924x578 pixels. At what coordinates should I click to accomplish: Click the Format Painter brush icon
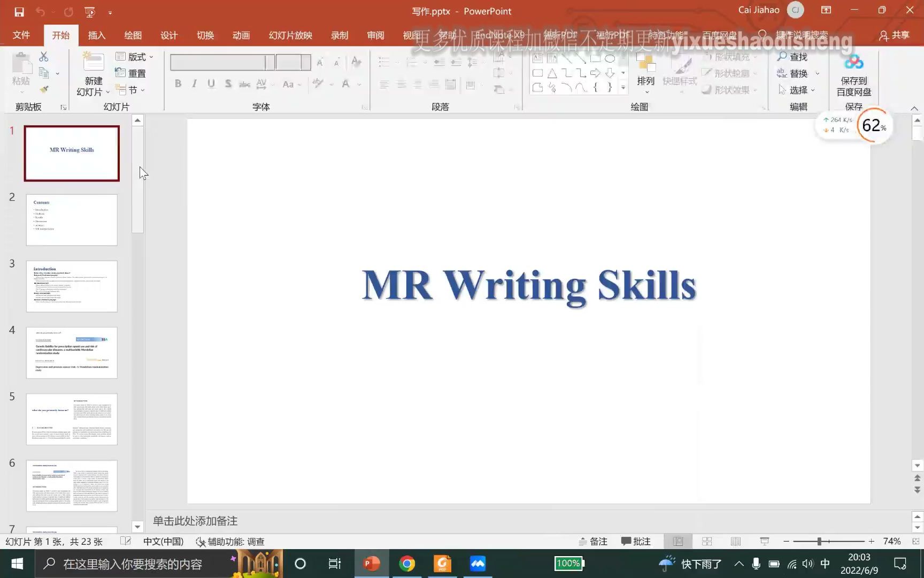click(44, 89)
